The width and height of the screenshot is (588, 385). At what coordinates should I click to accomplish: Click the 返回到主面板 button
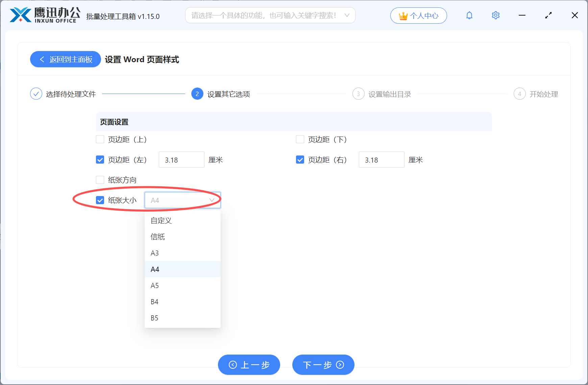point(65,59)
